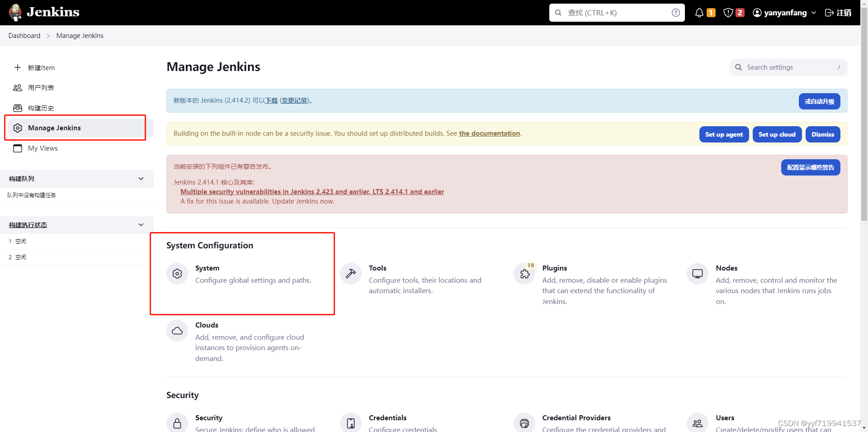Open Clouds via the cloud icon

click(177, 330)
